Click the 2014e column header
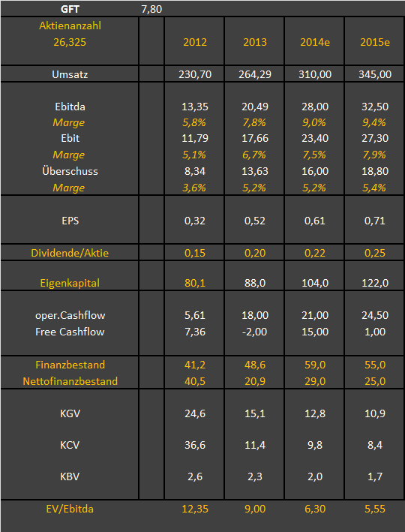Screen dimensions: 405x532 coord(315,43)
